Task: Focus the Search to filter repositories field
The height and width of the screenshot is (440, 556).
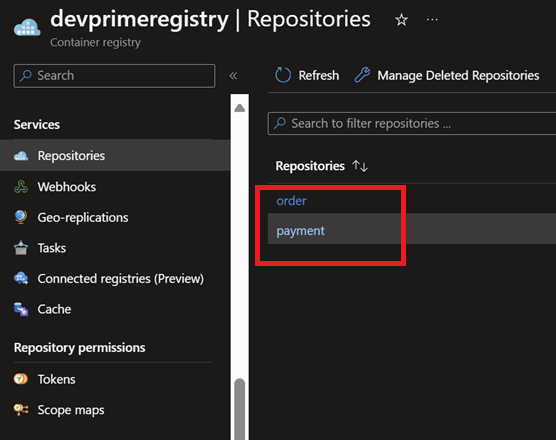Action: (412, 123)
